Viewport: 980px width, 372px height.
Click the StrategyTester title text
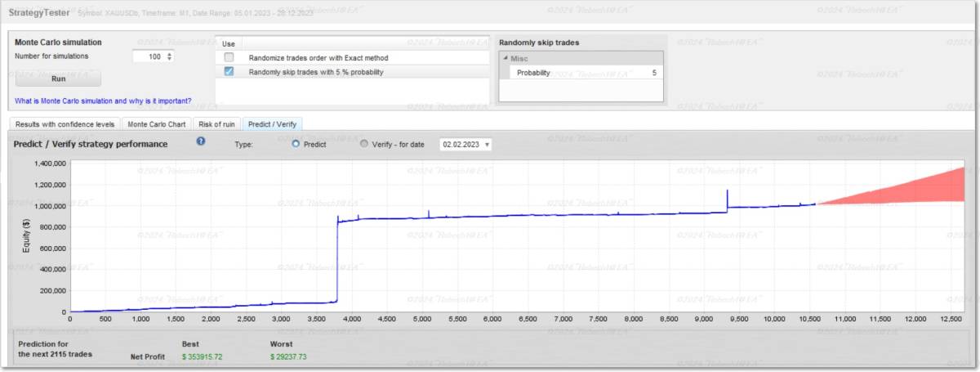pyautogui.click(x=38, y=14)
